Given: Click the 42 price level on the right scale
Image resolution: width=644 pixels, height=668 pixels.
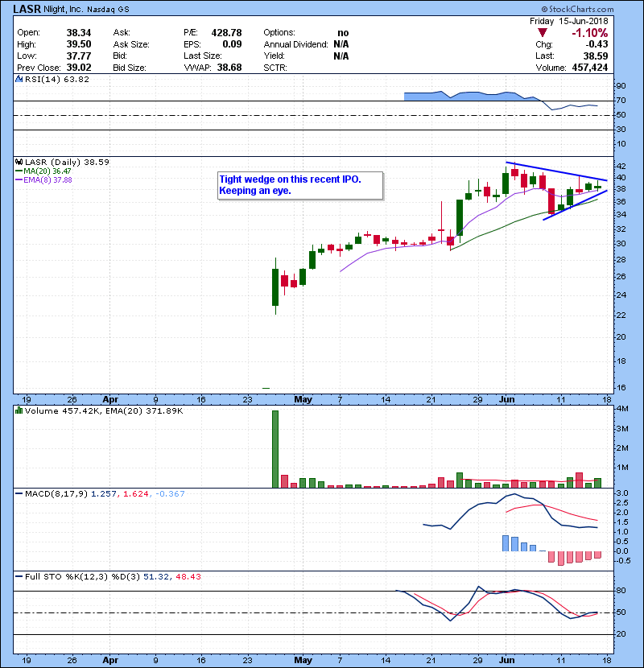Looking at the screenshot, I should pos(621,166).
